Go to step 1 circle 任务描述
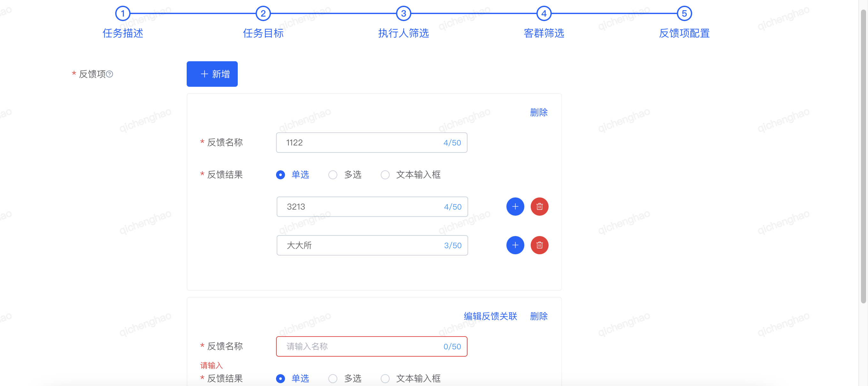 point(123,13)
